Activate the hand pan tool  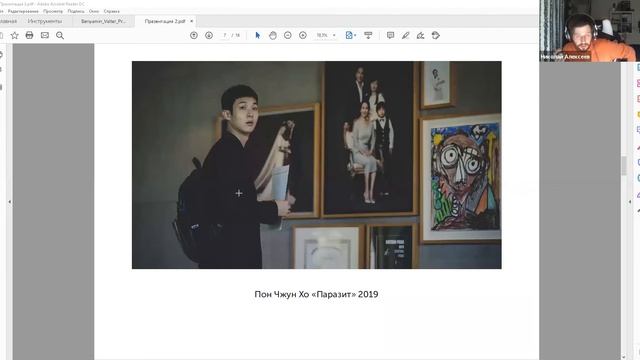click(x=273, y=36)
